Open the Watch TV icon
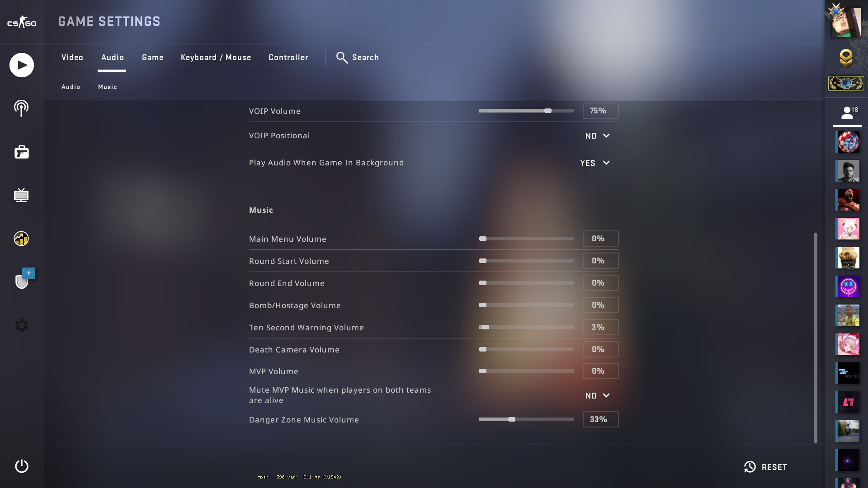 pos(21,195)
